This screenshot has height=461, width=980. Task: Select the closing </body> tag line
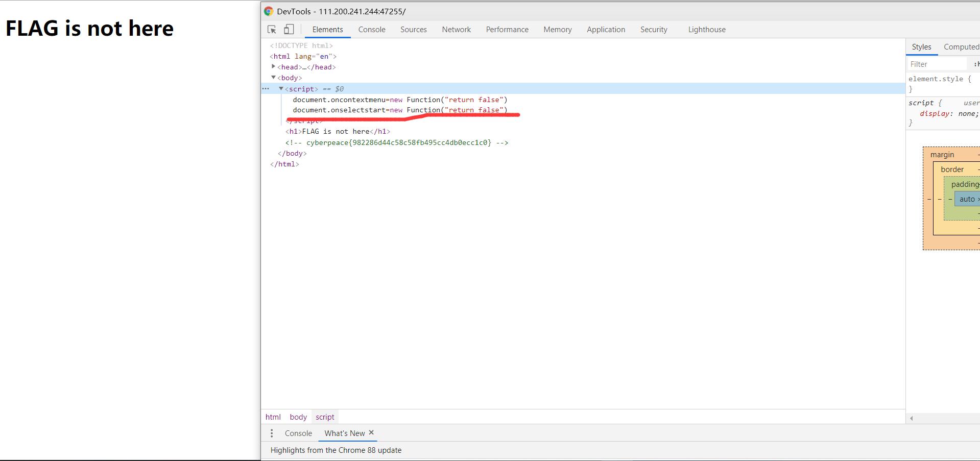point(292,153)
